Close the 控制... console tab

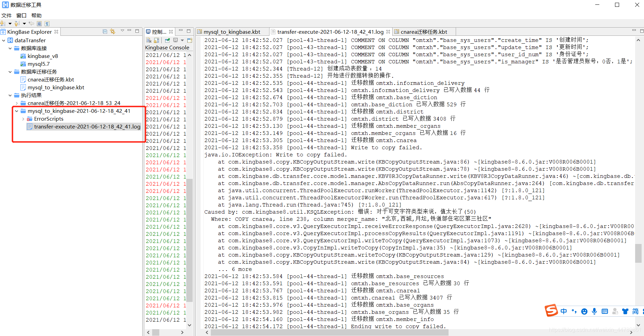171,32
